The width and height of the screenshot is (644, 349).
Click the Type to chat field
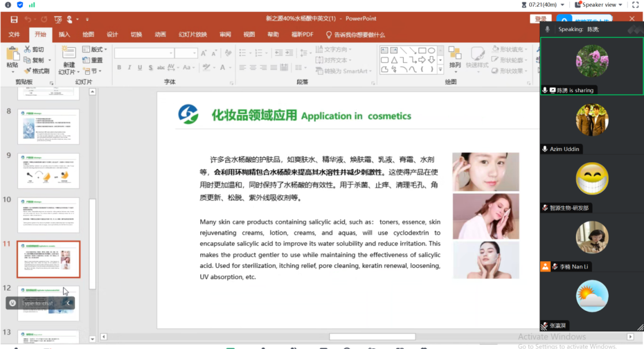(x=39, y=303)
